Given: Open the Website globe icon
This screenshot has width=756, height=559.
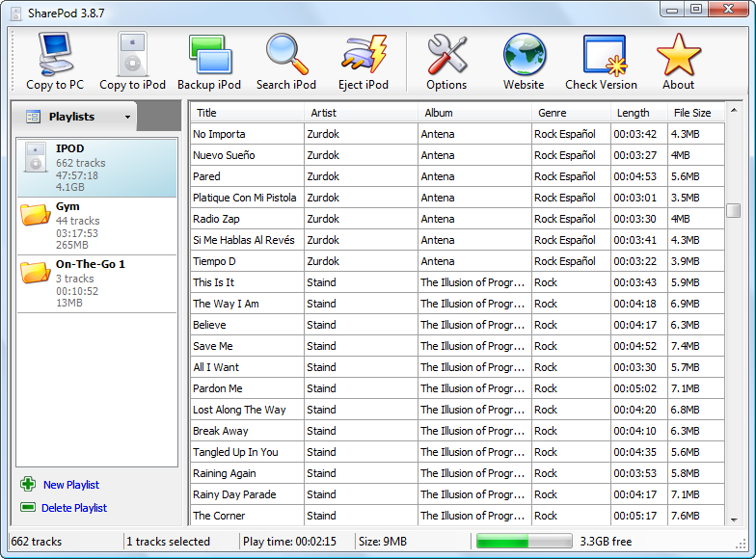Looking at the screenshot, I should click(x=525, y=54).
